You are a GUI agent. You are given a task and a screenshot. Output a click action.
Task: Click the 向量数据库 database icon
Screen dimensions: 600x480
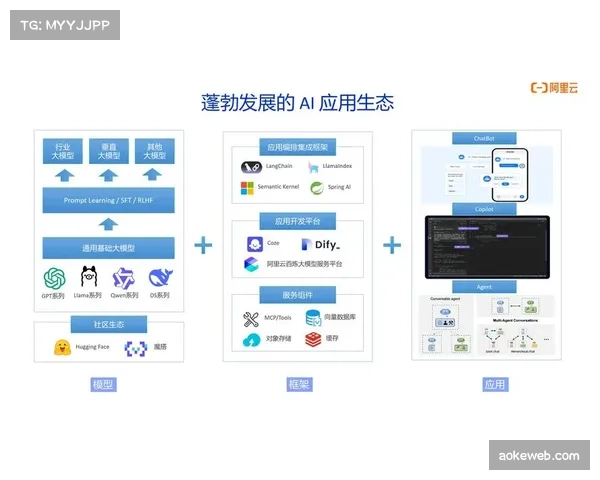click(313, 318)
